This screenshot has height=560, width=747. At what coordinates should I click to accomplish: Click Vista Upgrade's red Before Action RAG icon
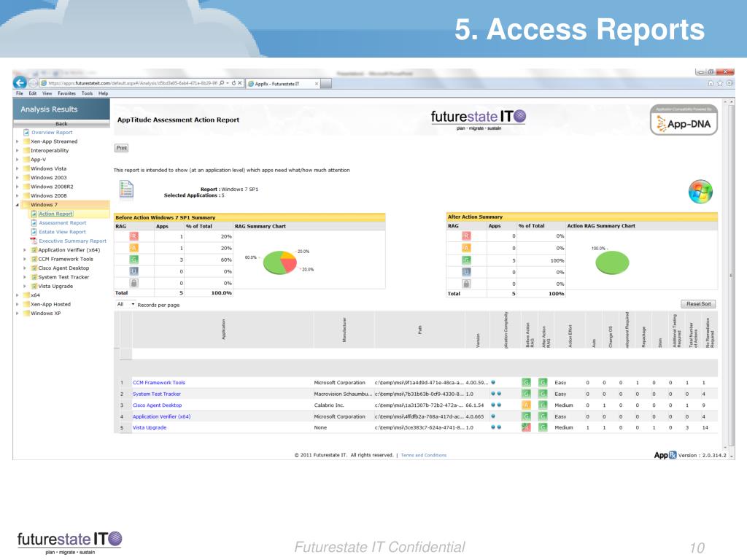click(x=527, y=427)
